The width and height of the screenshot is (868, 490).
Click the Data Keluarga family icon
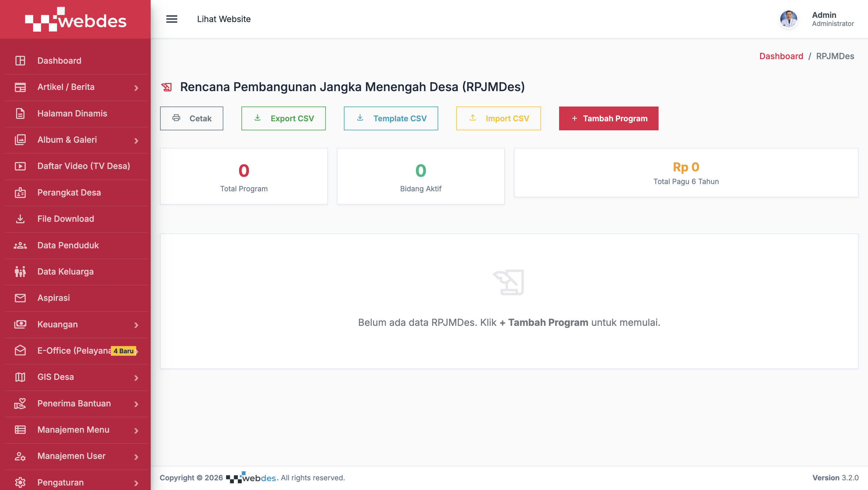coord(20,272)
